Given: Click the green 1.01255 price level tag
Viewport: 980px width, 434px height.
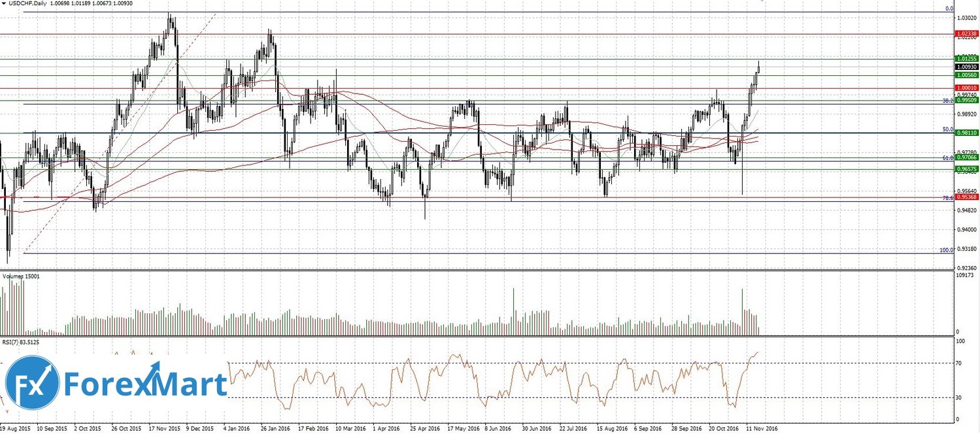Looking at the screenshot, I should click(x=966, y=59).
